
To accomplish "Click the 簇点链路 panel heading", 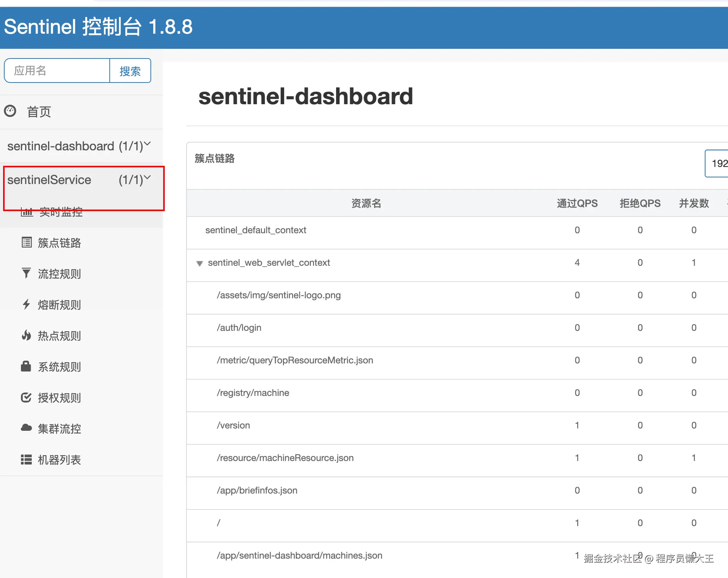I will [215, 158].
